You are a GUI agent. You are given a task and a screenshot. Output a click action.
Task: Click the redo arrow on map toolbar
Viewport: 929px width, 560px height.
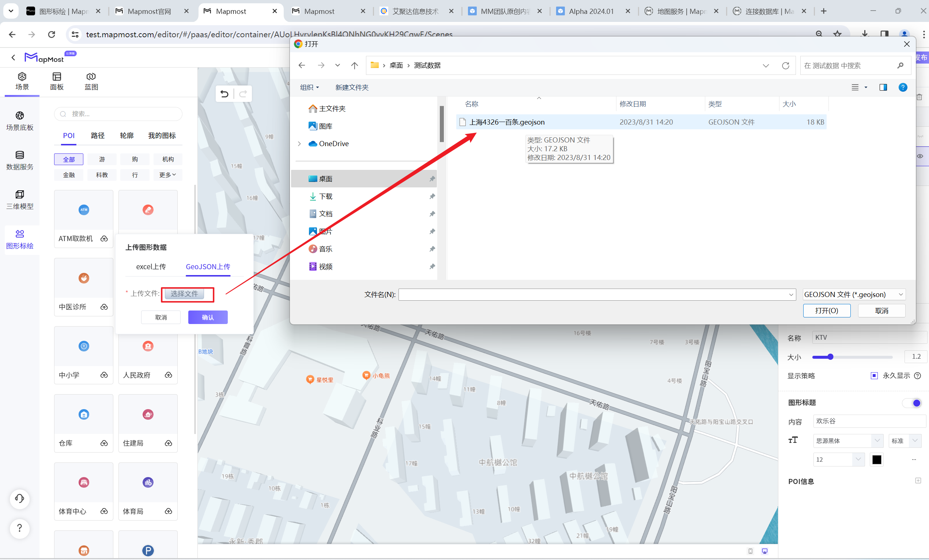point(243,94)
